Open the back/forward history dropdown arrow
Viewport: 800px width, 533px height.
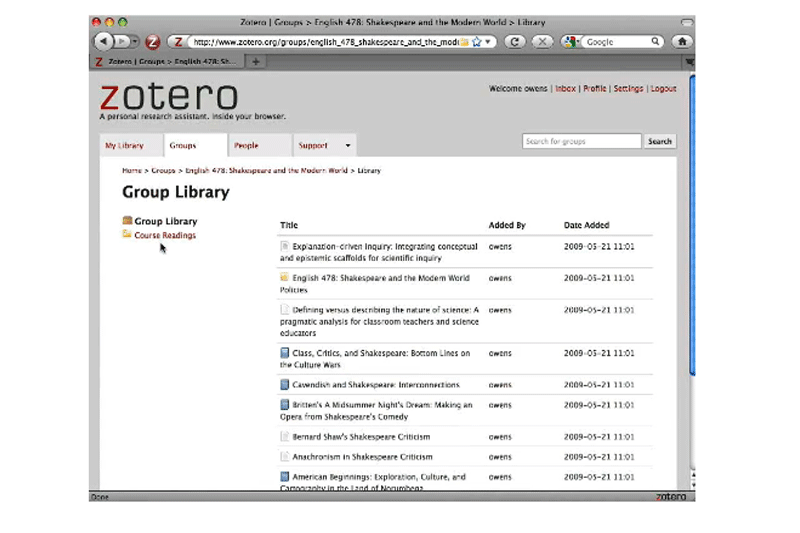coord(135,42)
